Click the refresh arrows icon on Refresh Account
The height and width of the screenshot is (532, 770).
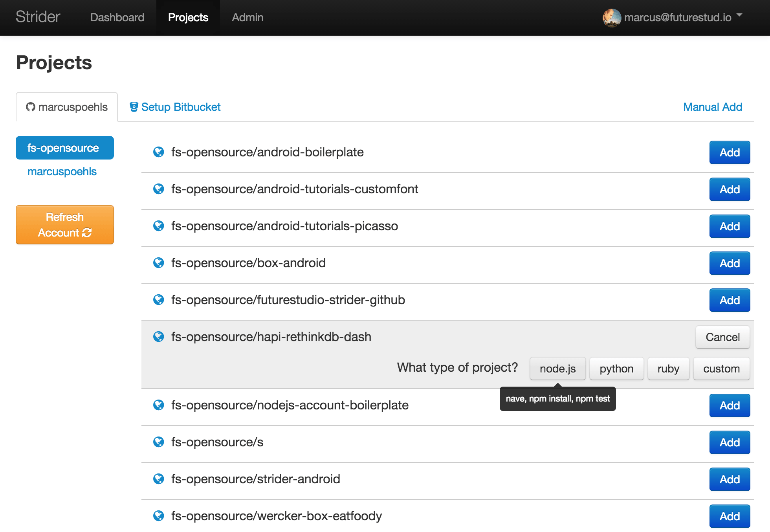87,233
